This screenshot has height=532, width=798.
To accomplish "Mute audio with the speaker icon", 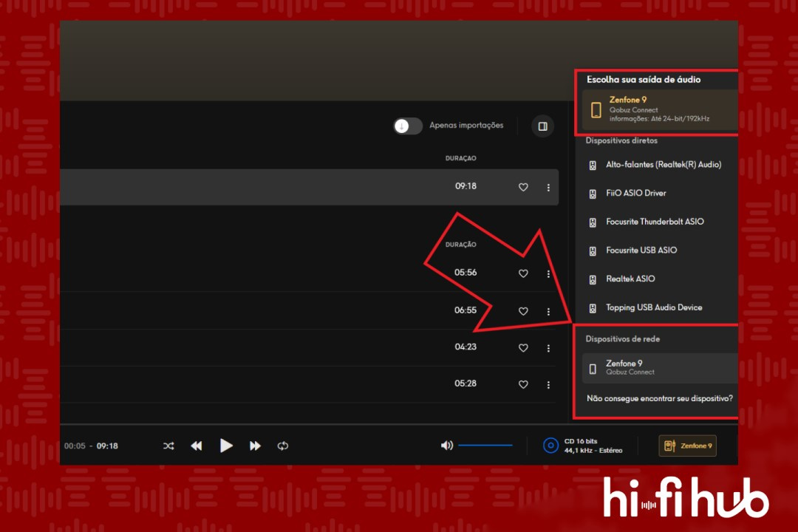I will (446, 446).
